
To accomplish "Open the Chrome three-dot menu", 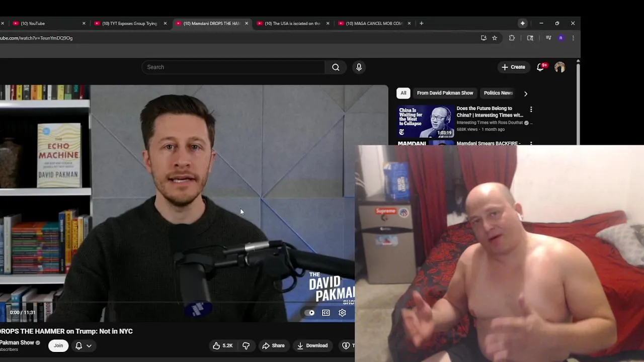I will pos(573,38).
